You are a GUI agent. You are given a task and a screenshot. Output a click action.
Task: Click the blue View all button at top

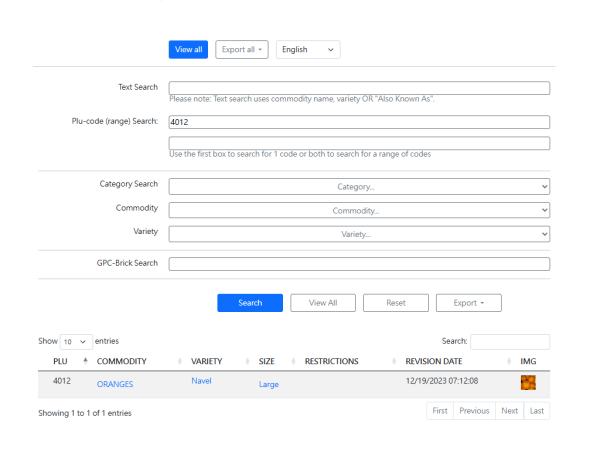pyautogui.click(x=188, y=49)
